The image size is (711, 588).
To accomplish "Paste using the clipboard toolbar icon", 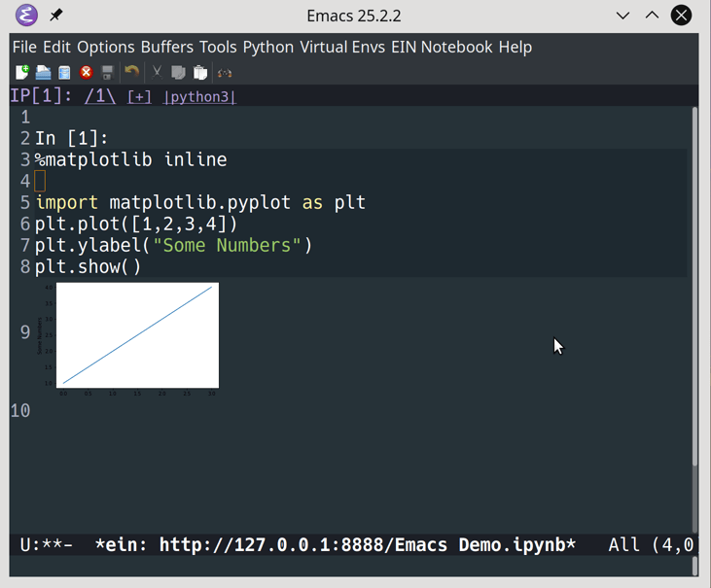I will point(200,73).
